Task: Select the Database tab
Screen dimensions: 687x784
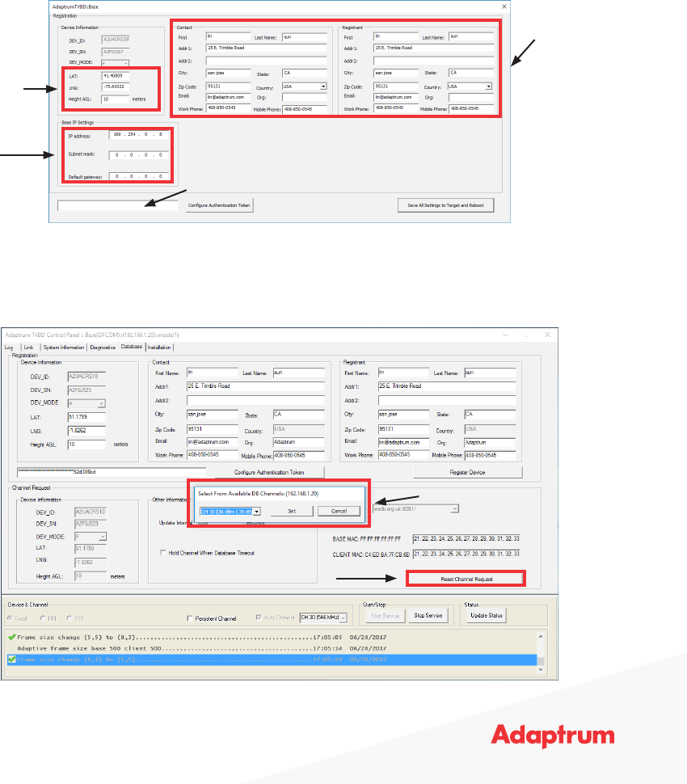Action: pos(132,347)
